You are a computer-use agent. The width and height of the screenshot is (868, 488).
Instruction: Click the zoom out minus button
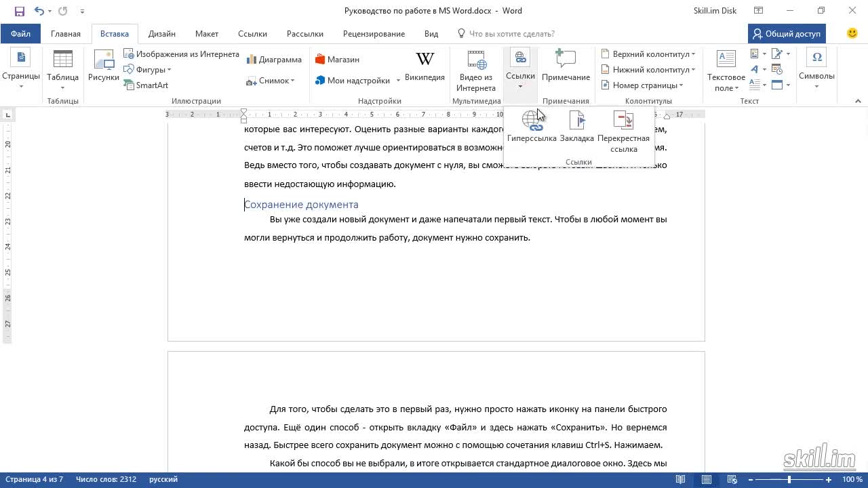(751, 479)
